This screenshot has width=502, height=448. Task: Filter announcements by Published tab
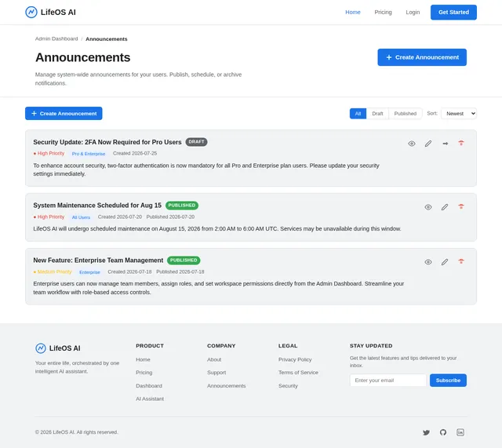point(406,113)
